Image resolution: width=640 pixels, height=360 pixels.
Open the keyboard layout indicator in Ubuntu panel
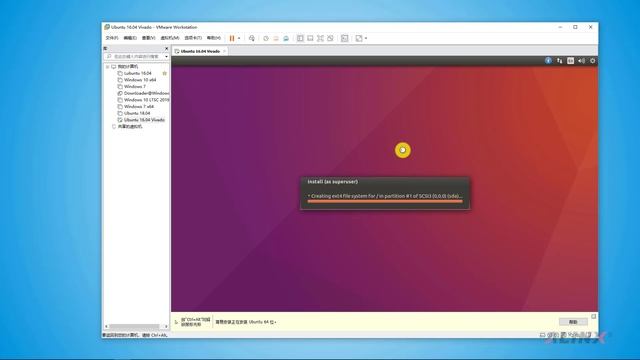pyautogui.click(x=571, y=61)
